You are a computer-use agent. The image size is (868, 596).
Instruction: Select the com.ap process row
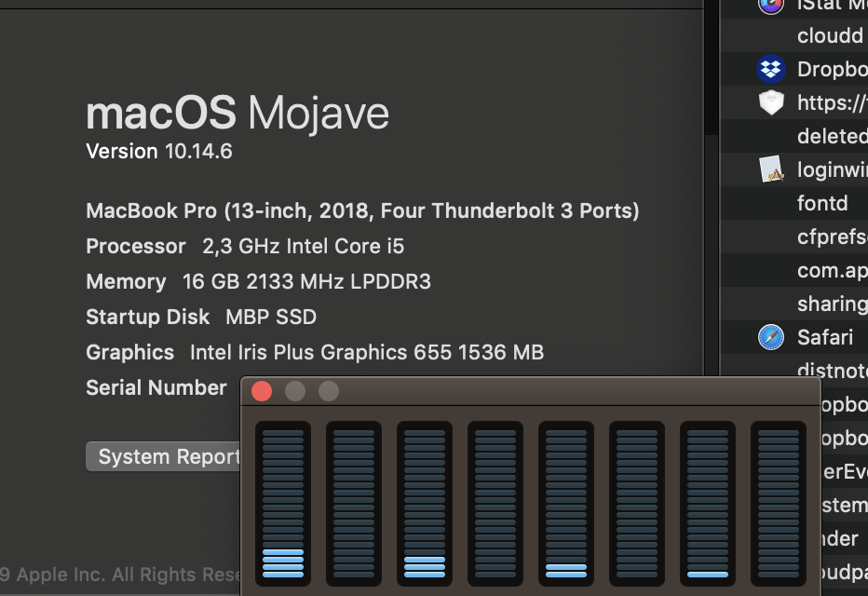point(793,271)
